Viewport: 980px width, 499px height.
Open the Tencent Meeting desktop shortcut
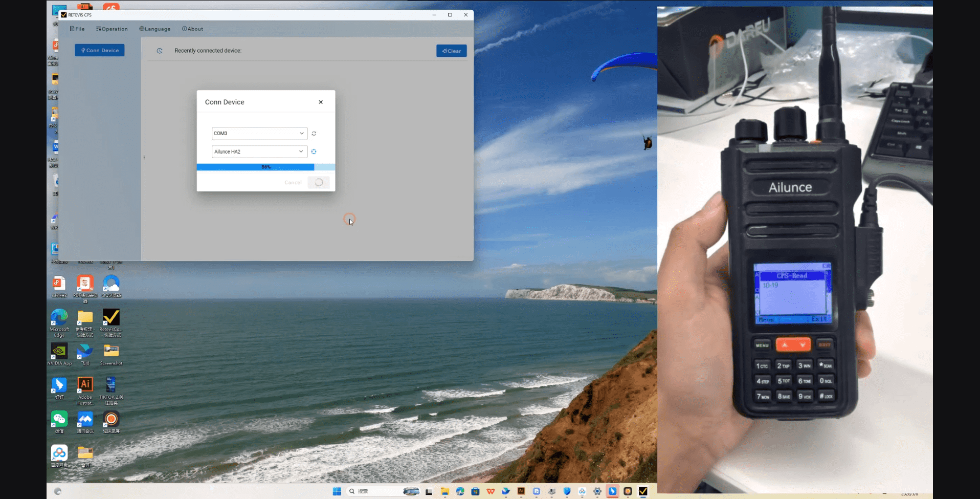tap(85, 422)
